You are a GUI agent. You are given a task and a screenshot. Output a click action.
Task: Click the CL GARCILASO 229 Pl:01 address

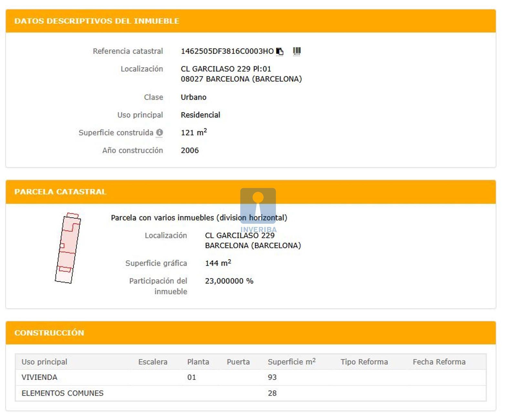pyautogui.click(x=226, y=69)
